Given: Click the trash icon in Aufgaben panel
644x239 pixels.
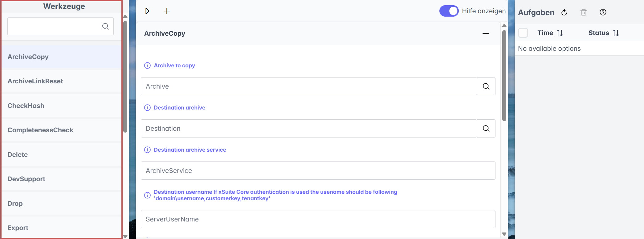Looking at the screenshot, I should point(583,12).
